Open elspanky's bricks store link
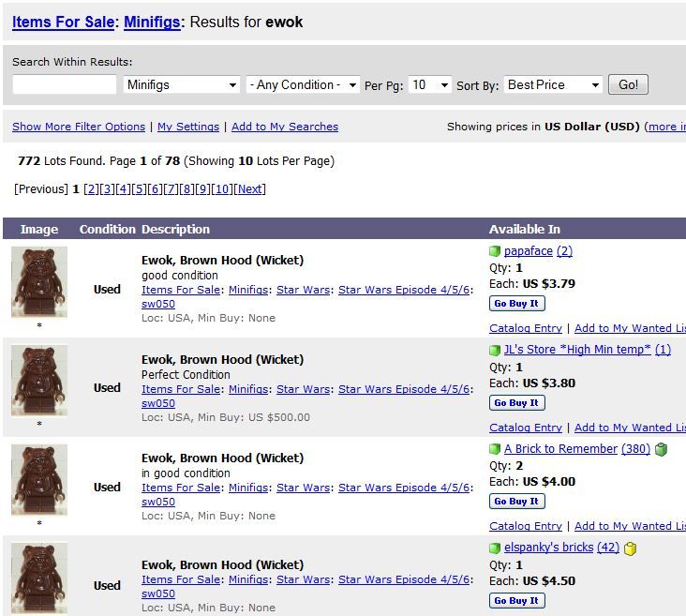 [x=548, y=548]
